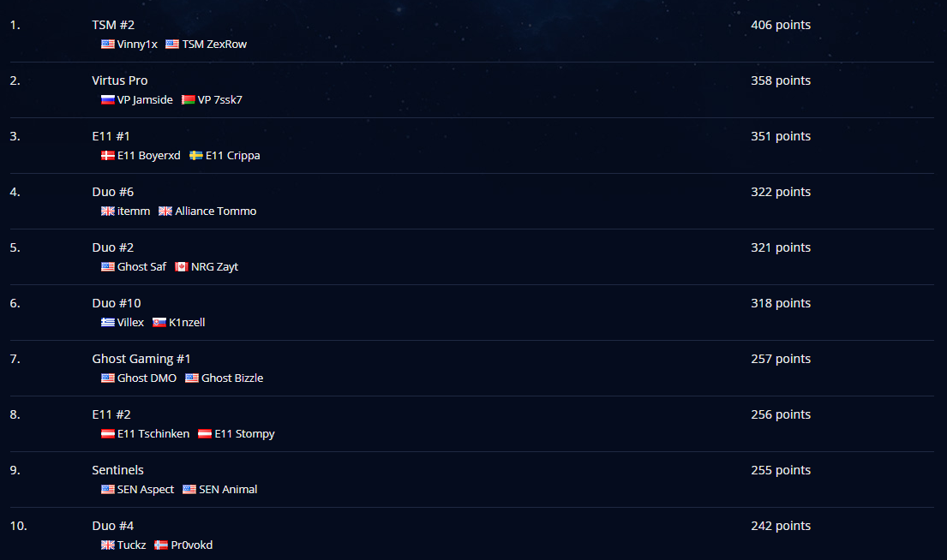Click the 406 points score of TSM #2

(780, 25)
